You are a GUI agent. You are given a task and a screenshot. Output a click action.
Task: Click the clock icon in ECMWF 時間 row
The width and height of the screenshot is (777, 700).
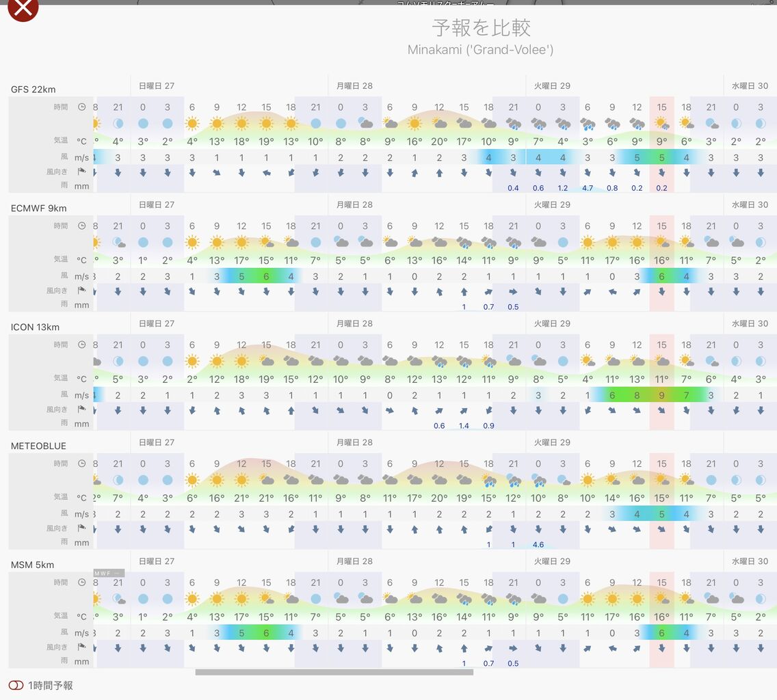point(82,226)
